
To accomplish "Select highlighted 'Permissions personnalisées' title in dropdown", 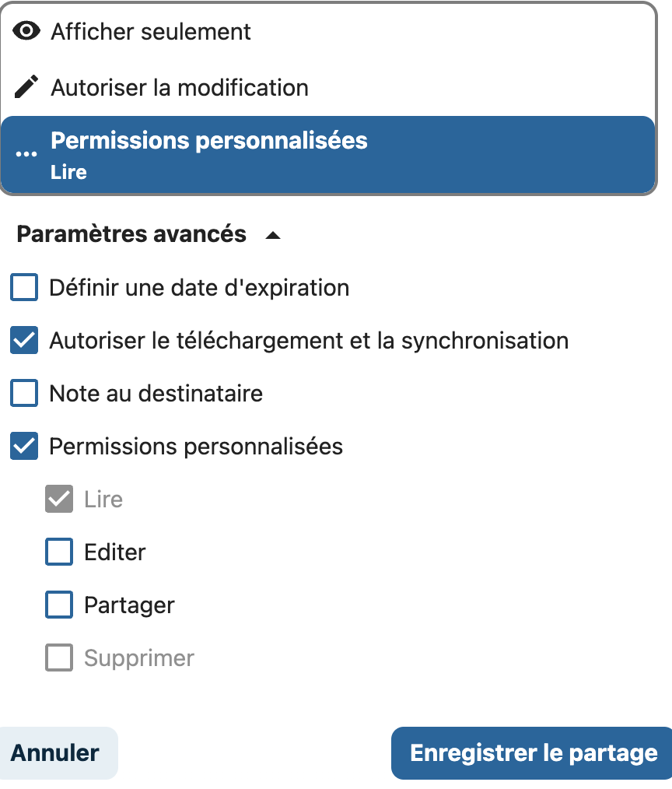I will click(209, 140).
